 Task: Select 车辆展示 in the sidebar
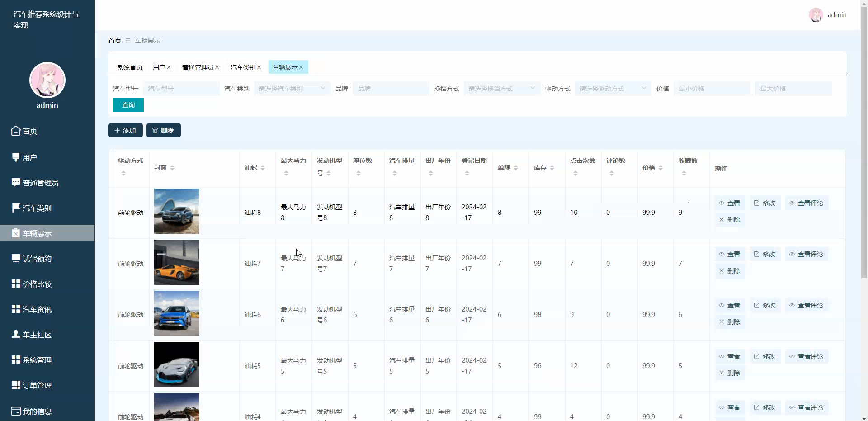[x=47, y=233]
